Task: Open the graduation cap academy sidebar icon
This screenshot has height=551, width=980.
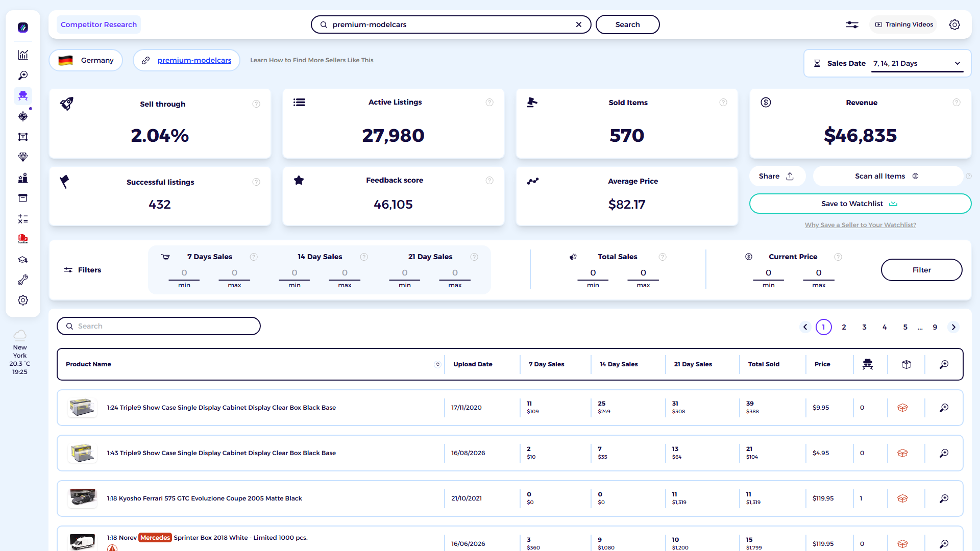Action: tap(23, 260)
